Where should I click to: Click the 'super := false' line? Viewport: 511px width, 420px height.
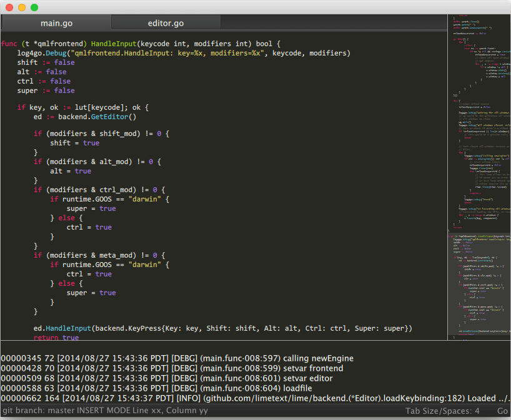[46, 90]
